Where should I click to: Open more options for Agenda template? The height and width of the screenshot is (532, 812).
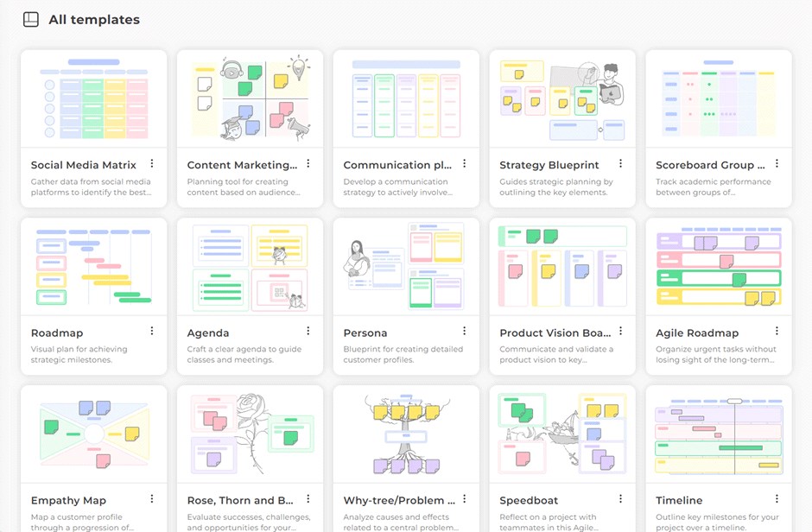pyautogui.click(x=308, y=331)
